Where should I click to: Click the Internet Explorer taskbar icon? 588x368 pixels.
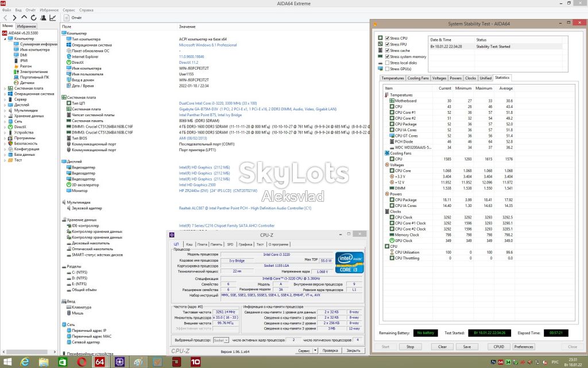pos(25,362)
